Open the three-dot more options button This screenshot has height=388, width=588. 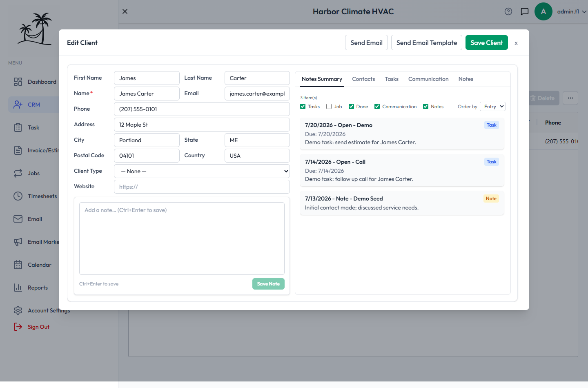point(570,98)
